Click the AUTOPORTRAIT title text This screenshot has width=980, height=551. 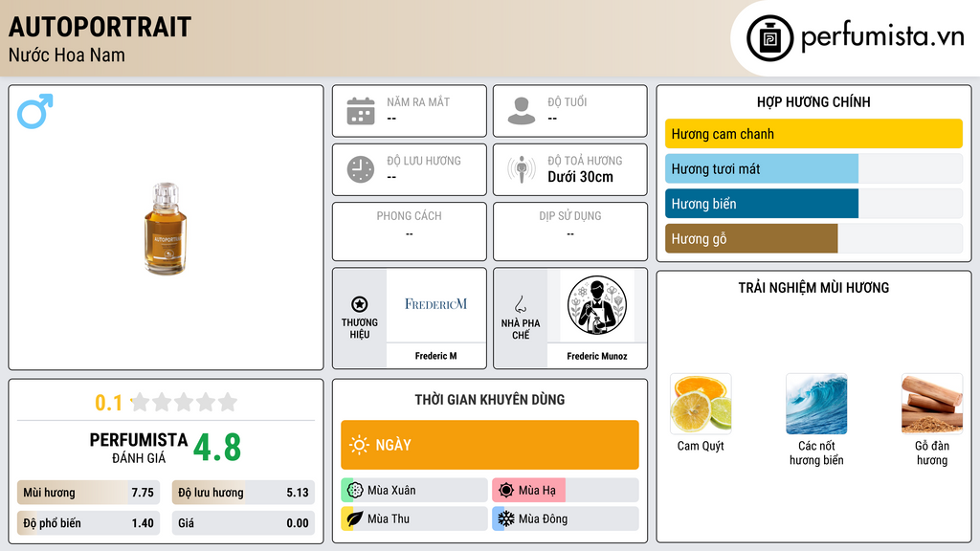coord(100,28)
